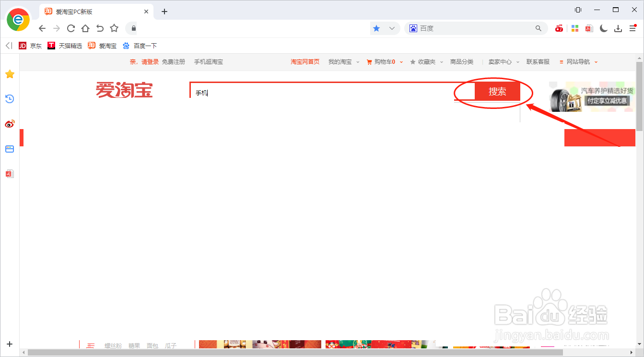The image size is (644, 357).
Task: Click the padlock site security icon
Action: [x=134, y=28]
